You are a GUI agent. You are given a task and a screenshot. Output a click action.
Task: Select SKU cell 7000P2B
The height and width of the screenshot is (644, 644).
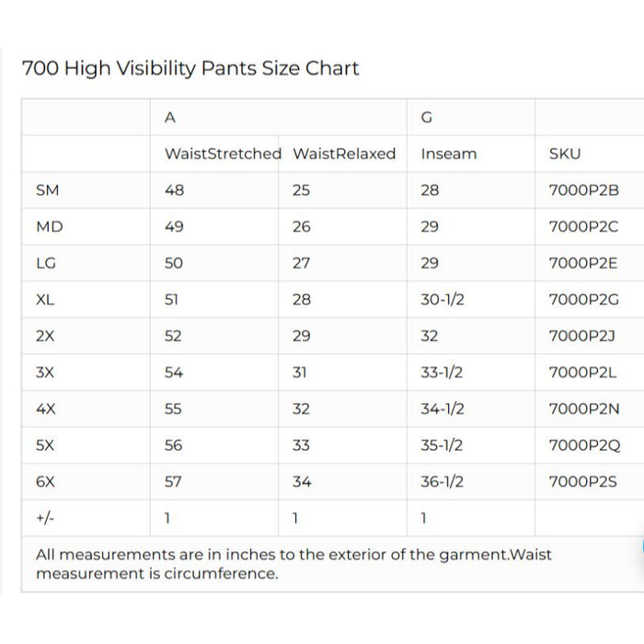pos(583,190)
